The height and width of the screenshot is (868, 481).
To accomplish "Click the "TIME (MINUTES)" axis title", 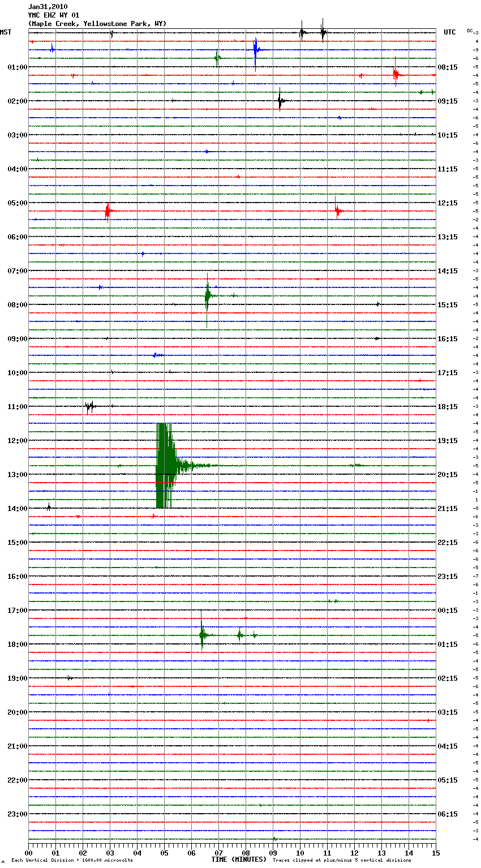I will pos(239,860).
